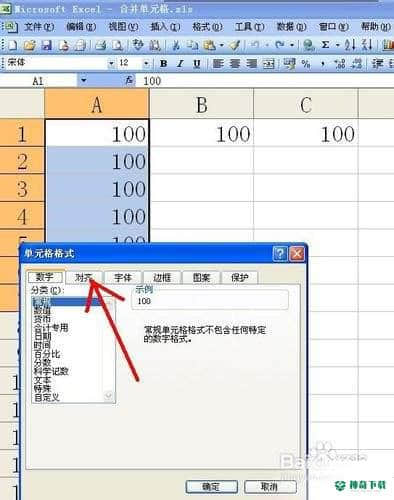394x500 pixels.
Task: Open the font name dropdown
Action: 111,63
